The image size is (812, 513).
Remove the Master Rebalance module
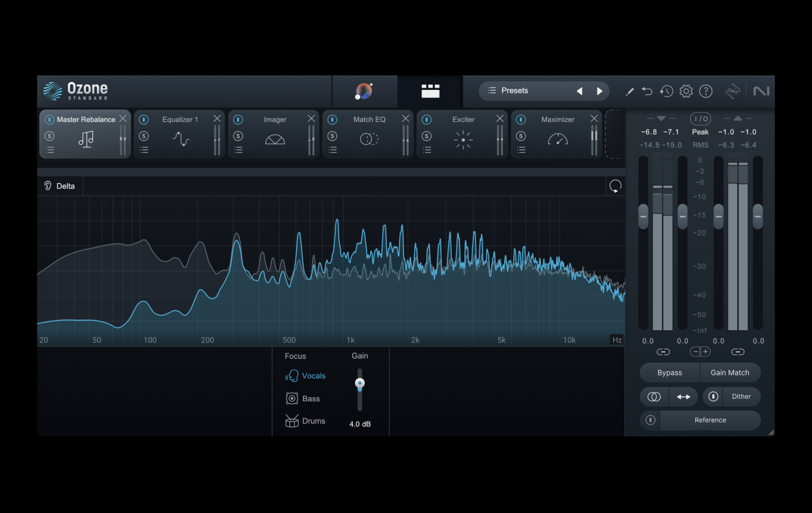coord(123,118)
